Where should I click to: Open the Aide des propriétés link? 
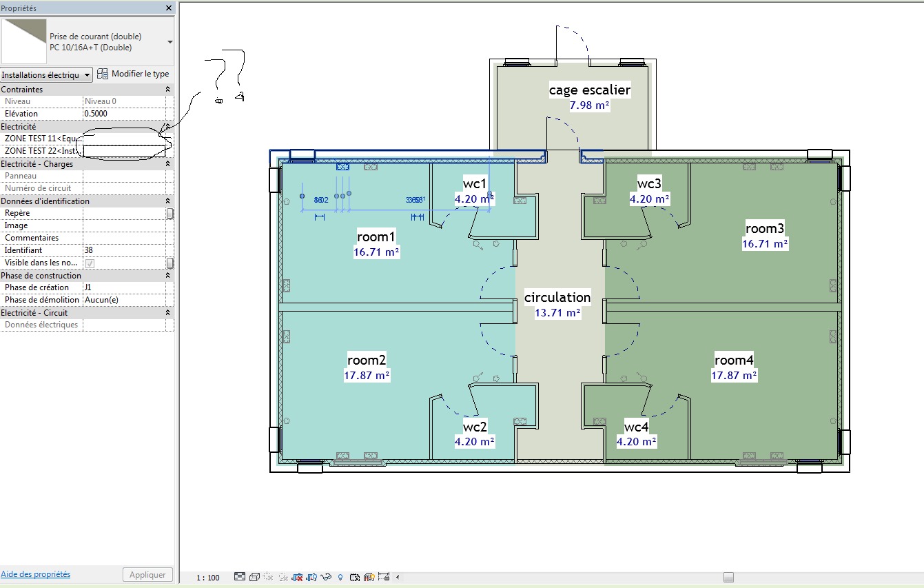pos(35,574)
